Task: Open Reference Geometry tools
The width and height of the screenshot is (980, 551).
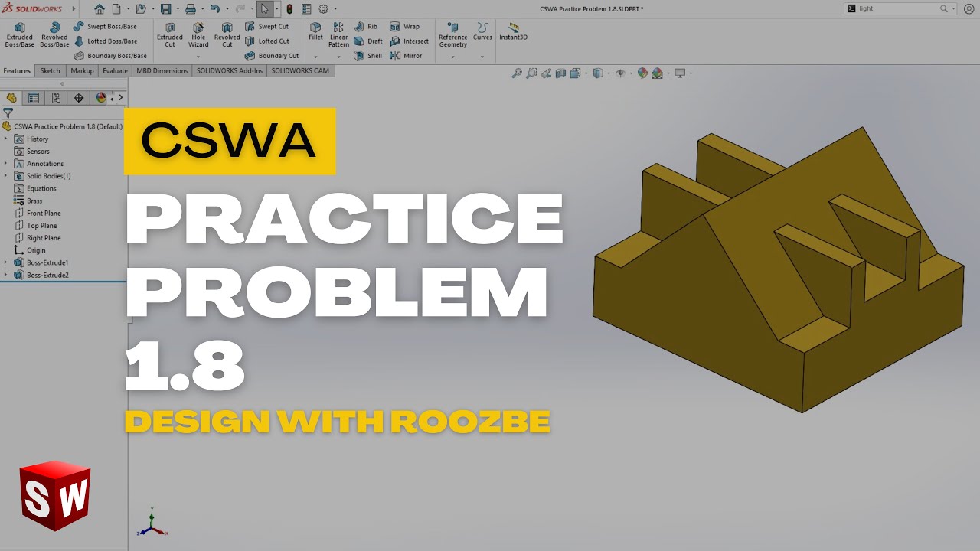Action: [452, 35]
